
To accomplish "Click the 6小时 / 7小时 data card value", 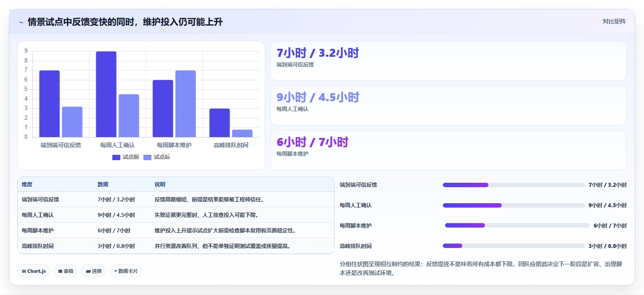I will coord(312,142).
